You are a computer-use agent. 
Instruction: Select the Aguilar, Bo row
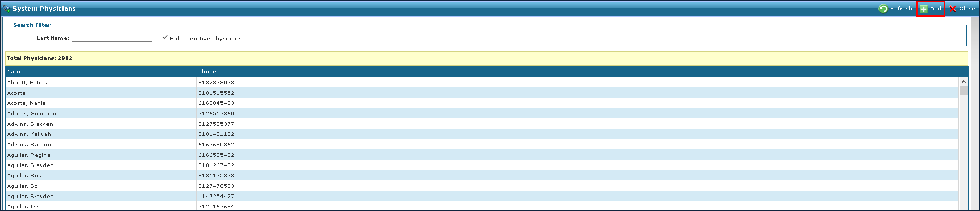(x=22, y=186)
